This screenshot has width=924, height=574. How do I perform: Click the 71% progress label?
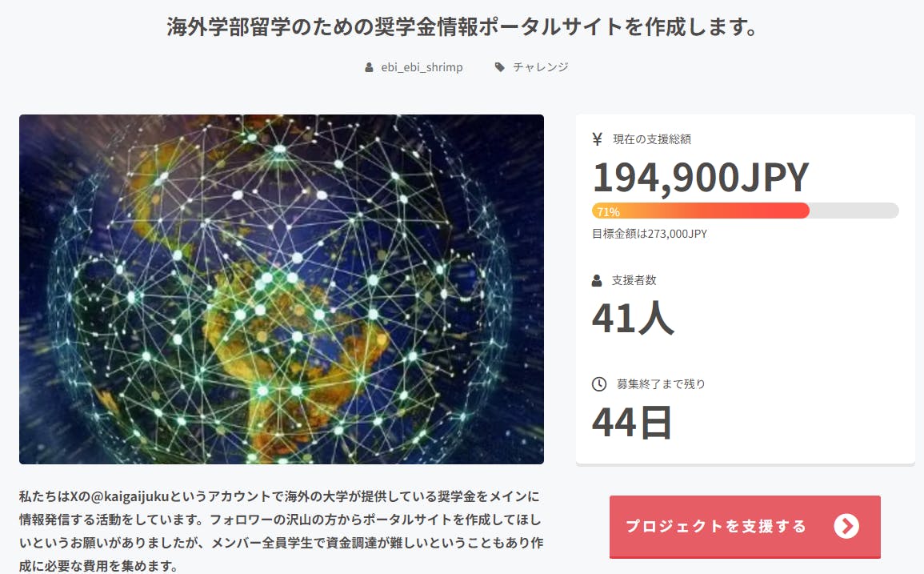608,211
